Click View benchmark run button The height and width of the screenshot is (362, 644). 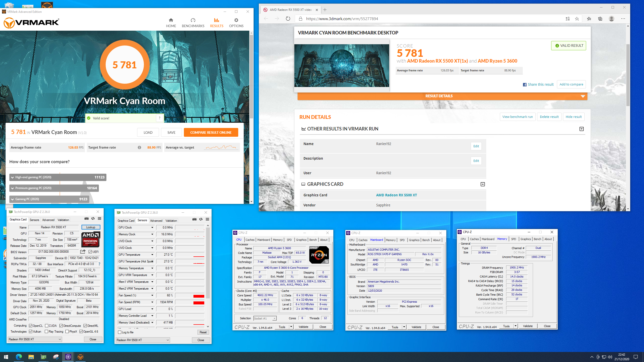tap(517, 117)
